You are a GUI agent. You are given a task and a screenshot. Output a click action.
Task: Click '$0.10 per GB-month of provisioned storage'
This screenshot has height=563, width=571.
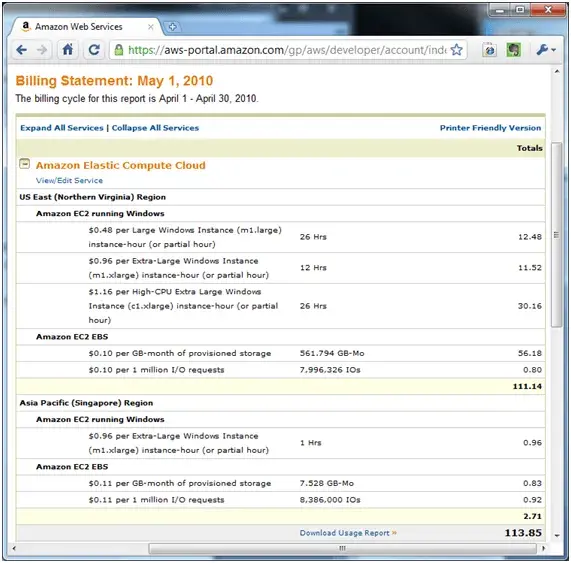[x=180, y=353]
